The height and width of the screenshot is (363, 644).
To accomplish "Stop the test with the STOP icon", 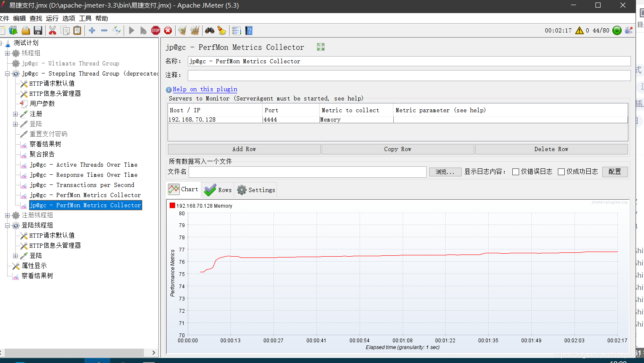I will coord(156,30).
